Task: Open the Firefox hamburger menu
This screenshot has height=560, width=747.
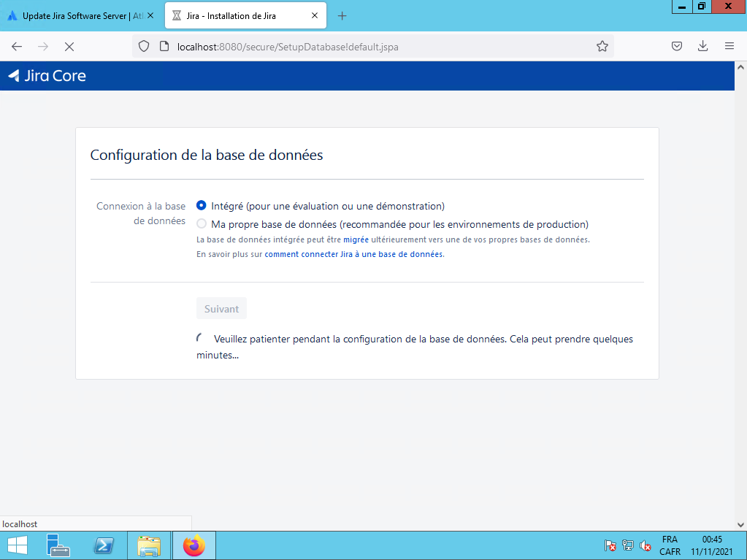Action: click(729, 46)
